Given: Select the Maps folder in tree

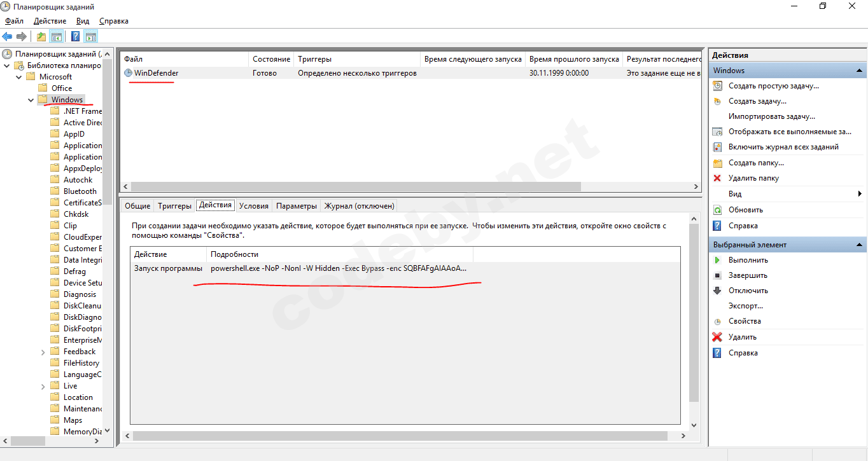Looking at the screenshot, I should click(x=73, y=420).
